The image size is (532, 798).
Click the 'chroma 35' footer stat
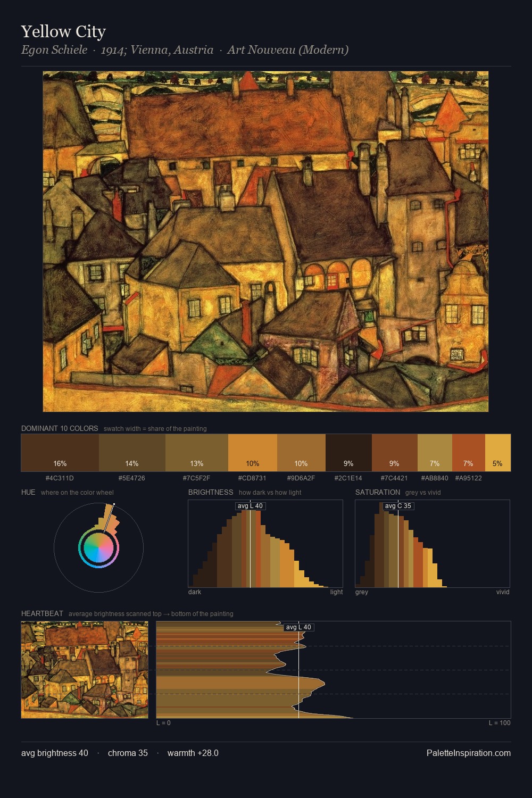pyautogui.click(x=128, y=753)
